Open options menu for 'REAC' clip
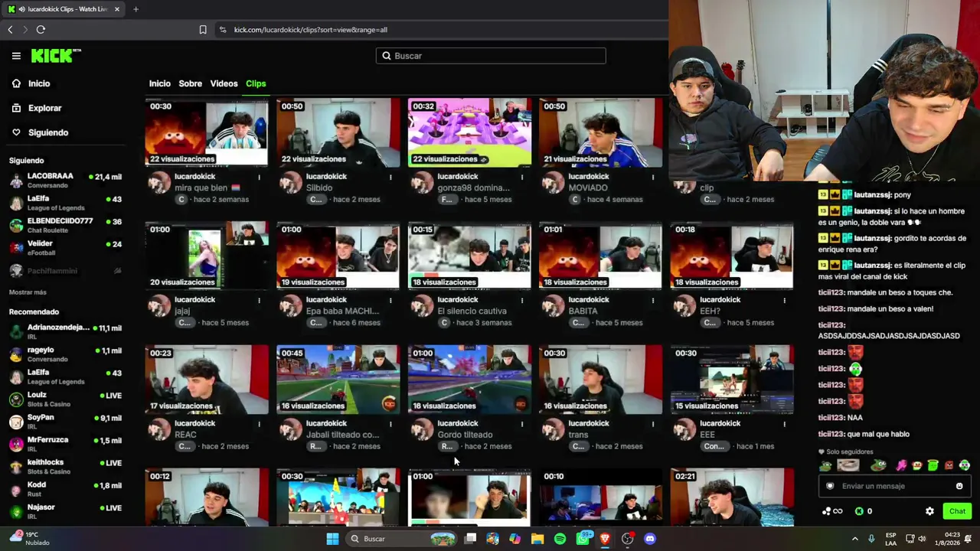 [x=259, y=423]
